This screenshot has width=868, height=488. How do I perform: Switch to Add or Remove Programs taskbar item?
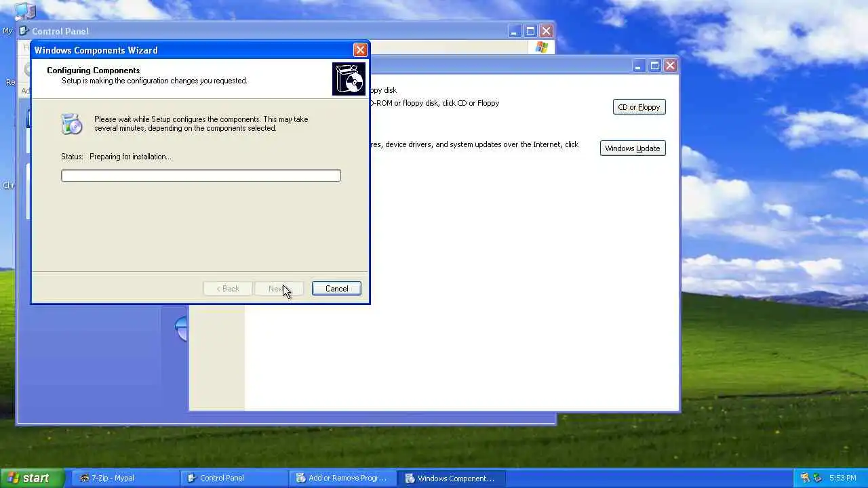(343, 478)
